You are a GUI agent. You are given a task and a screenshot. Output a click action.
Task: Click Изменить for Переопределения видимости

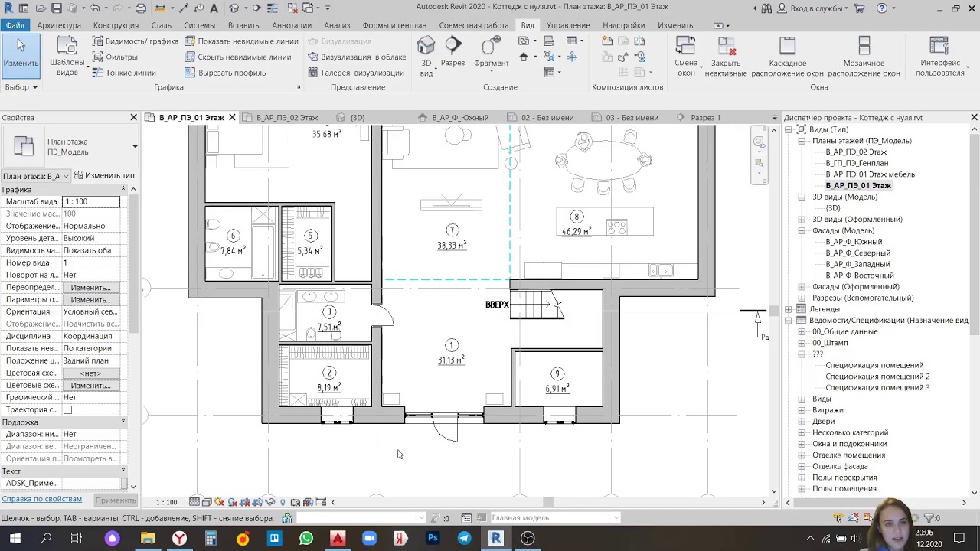[91, 287]
